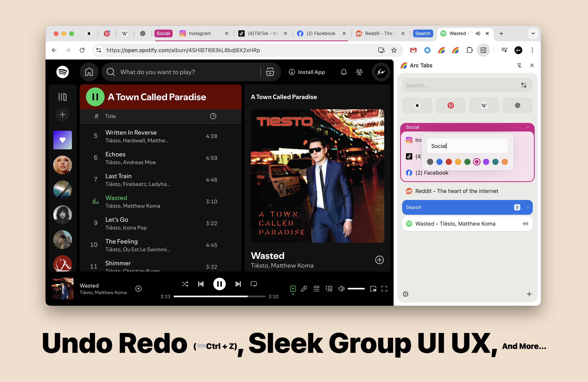
Task: Create new playlist plus button
Action: [x=62, y=115]
